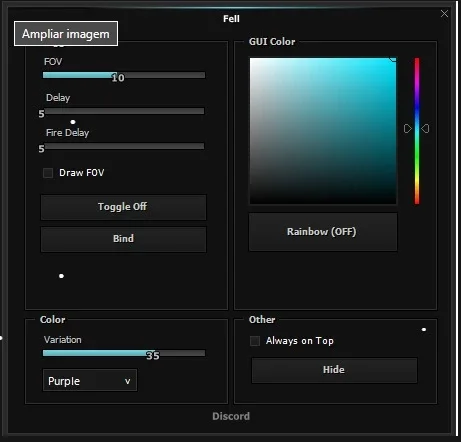
Task: Click the Rainbow (OFF) button
Action: (x=323, y=232)
